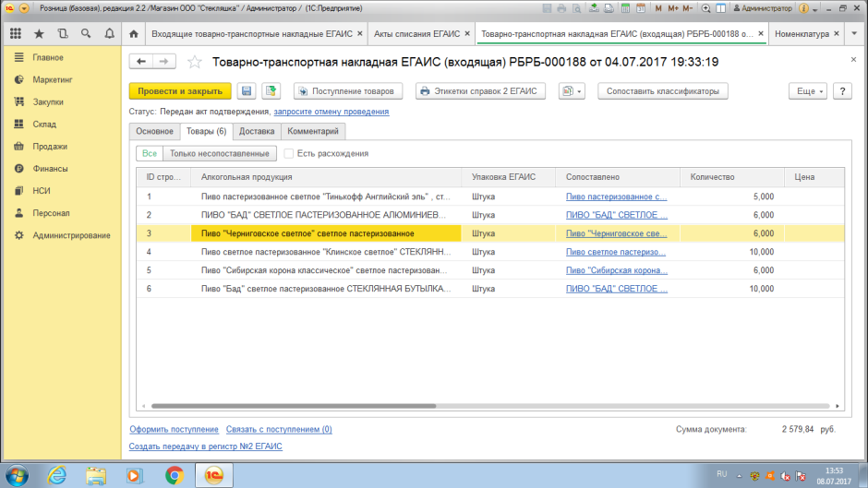The height and width of the screenshot is (488, 868).
Task: Switch to 'Комментарий' tab
Action: pos(313,131)
